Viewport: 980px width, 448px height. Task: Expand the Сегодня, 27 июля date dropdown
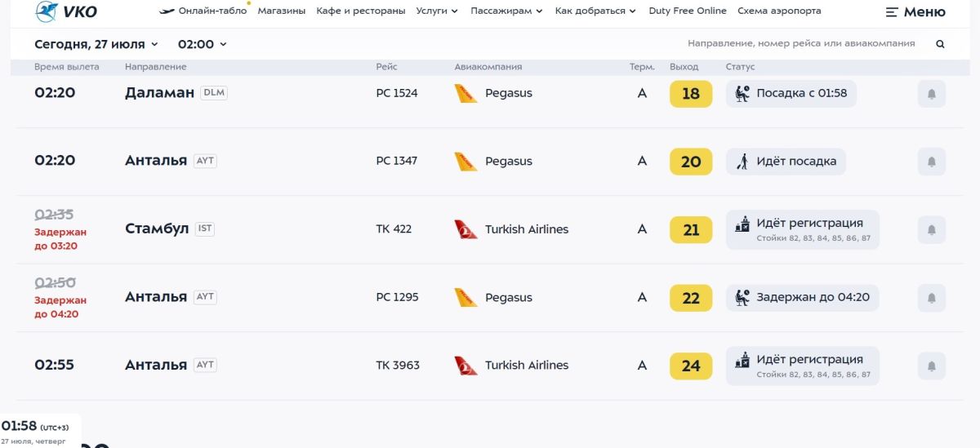pyautogui.click(x=96, y=44)
